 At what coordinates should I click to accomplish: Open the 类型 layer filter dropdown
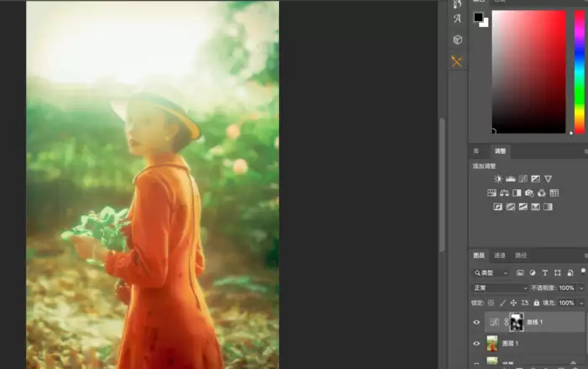(491, 273)
